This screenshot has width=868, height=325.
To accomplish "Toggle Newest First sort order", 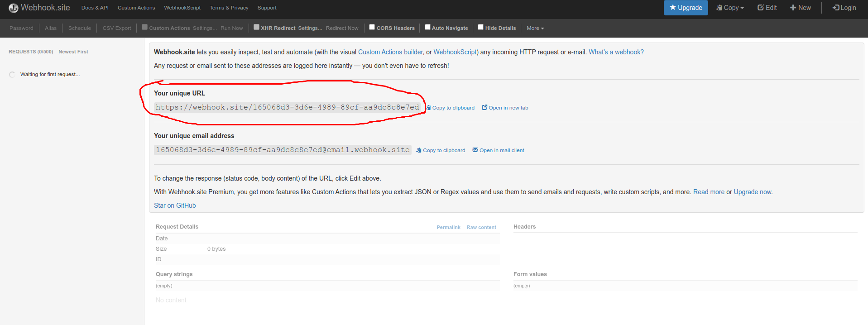I will coord(73,52).
